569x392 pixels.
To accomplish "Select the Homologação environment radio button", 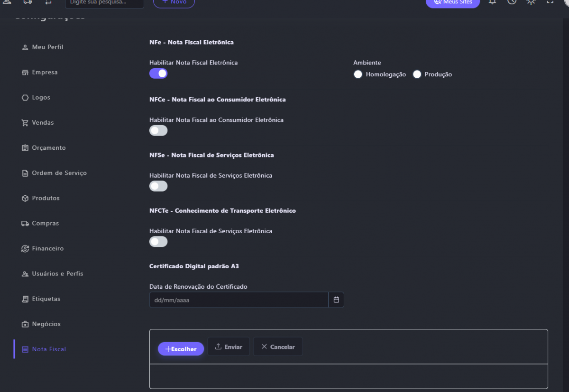I will point(358,74).
